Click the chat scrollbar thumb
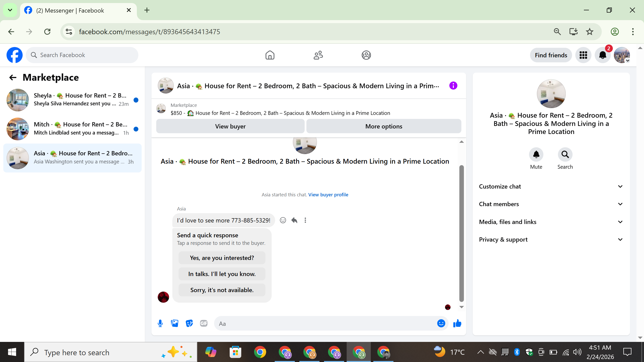 click(461, 233)
